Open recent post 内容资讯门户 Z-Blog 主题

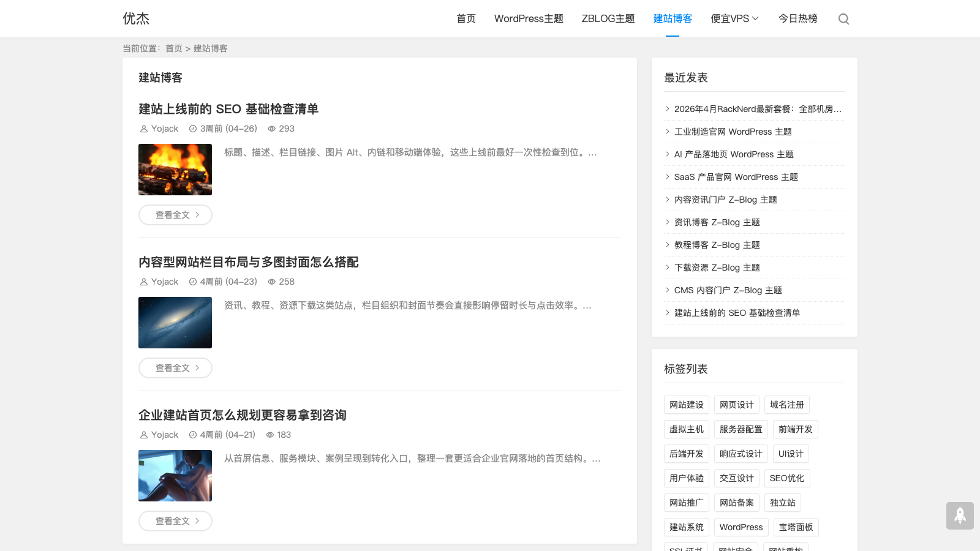726,200
